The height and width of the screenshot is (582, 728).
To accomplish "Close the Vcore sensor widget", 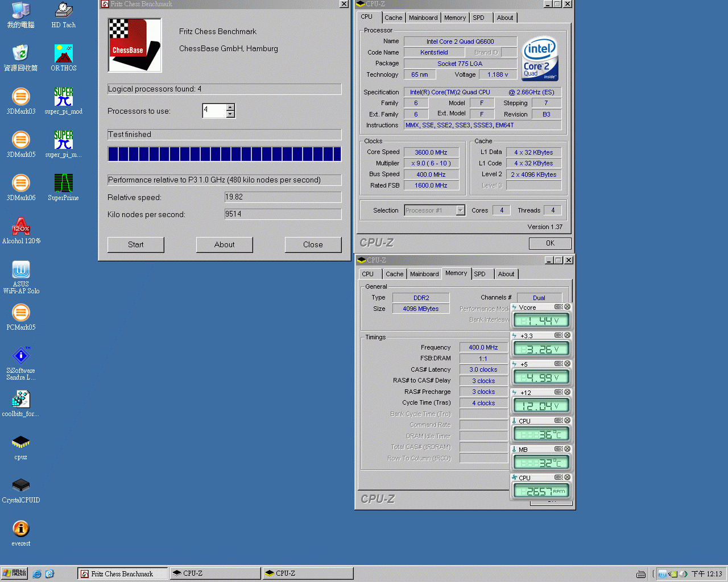I will pos(567,307).
